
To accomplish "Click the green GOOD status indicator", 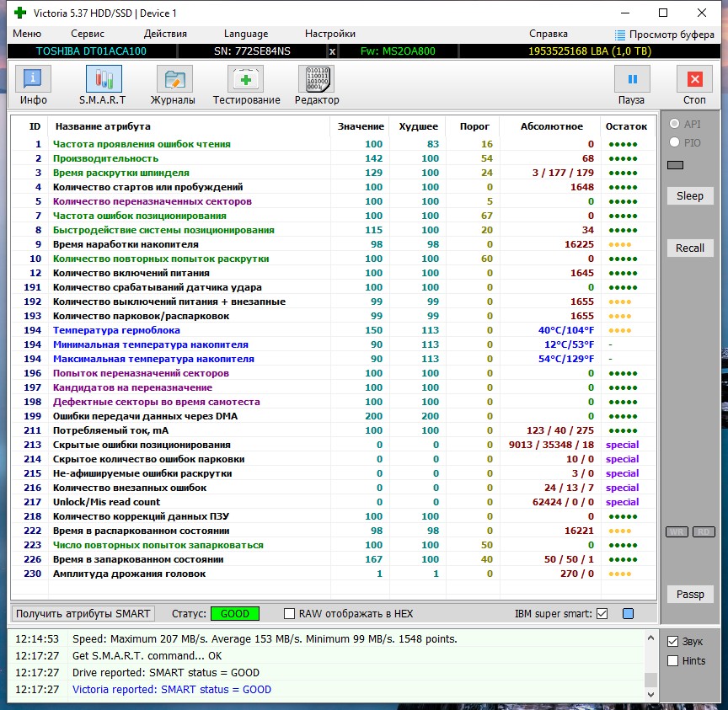I will tap(235, 613).
